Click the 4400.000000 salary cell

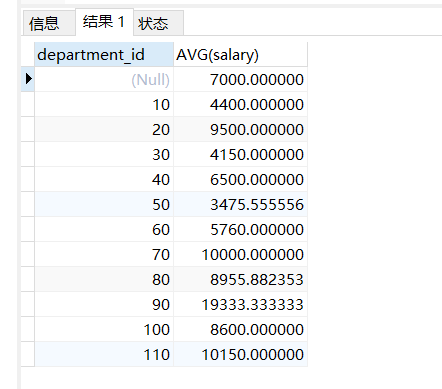pyautogui.click(x=240, y=104)
